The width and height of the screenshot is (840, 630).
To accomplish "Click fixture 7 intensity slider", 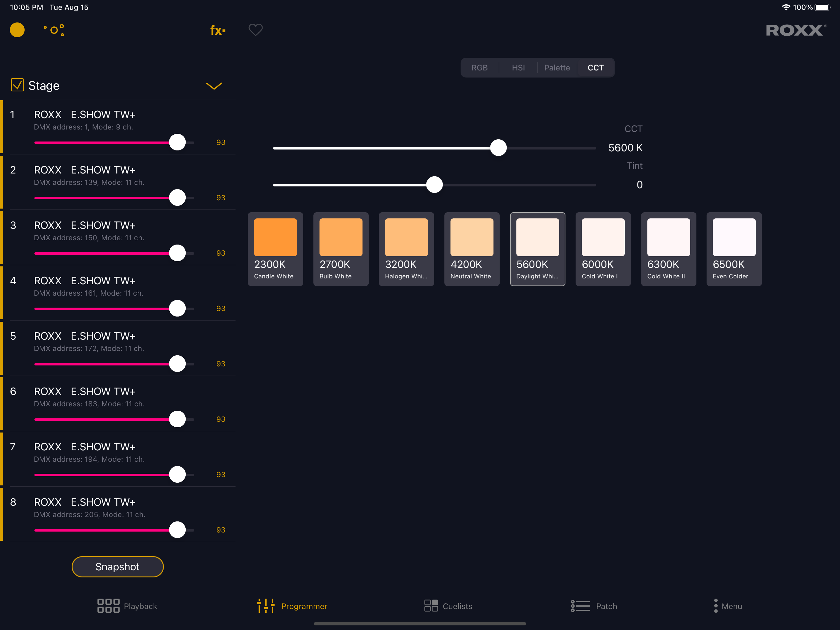I will click(x=114, y=475).
